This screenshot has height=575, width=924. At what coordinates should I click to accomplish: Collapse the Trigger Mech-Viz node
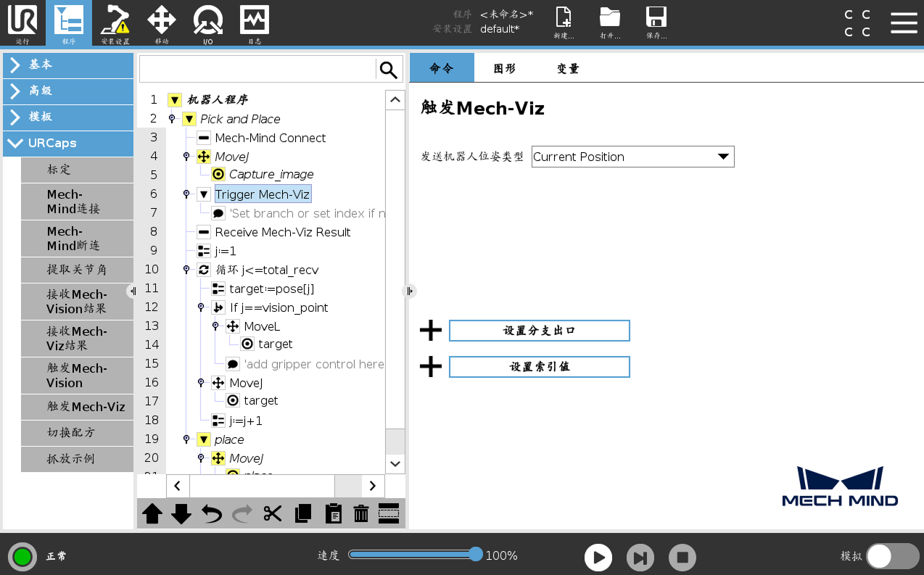204,194
